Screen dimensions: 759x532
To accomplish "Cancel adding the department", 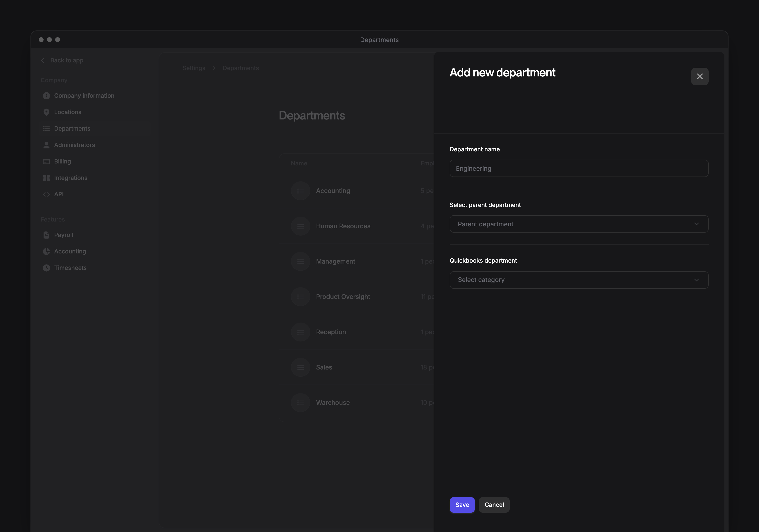I will click(494, 505).
